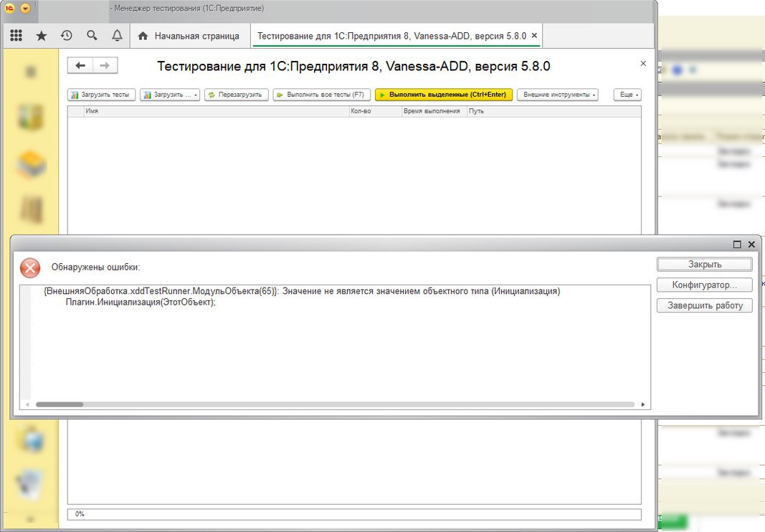The image size is (765, 532).
Task: Open the Внешние инструменты dropdown
Action: 558,95
